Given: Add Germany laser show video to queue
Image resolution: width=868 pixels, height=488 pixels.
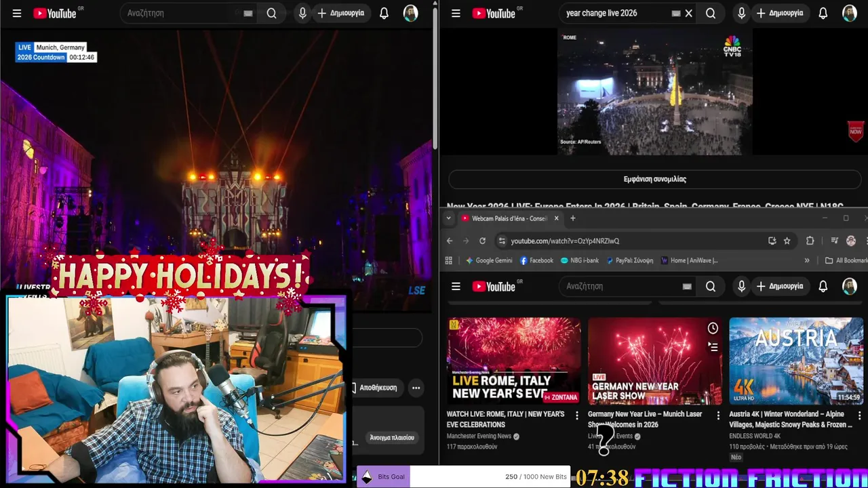Looking at the screenshot, I should click(x=713, y=346).
